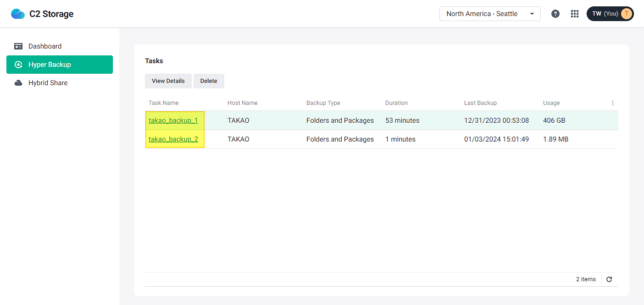The width and height of the screenshot is (644, 305).
Task: Open the help question mark icon
Action: [x=555, y=13]
